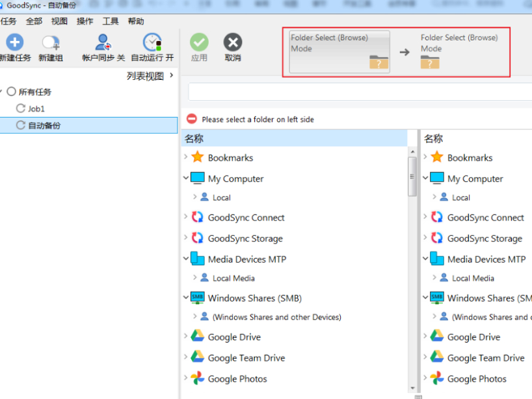Toggle the 自动运行 auto-run clock icon

[x=152, y=42]
